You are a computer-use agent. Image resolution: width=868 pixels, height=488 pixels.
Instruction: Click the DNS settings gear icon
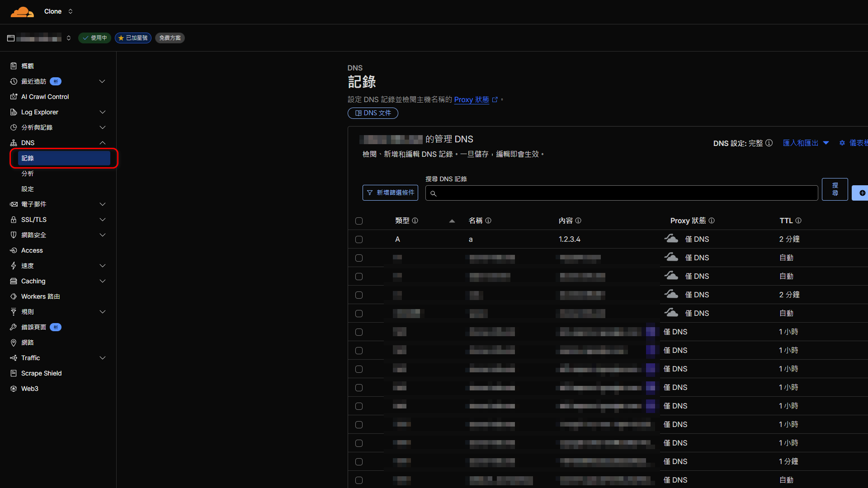tap(842, 143)
